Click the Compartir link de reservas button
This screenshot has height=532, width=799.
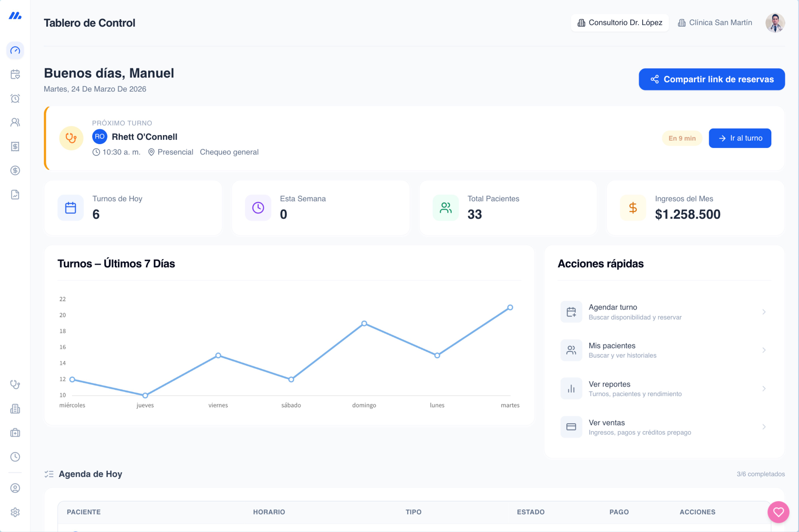point(711,79)
